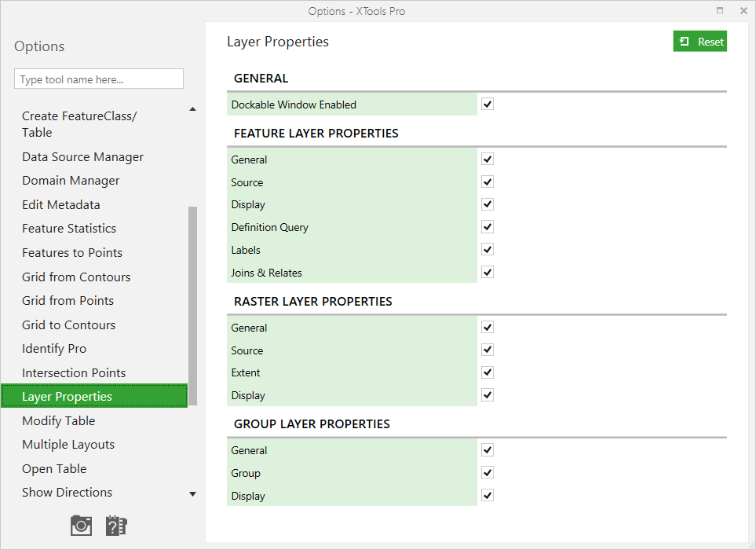This screenshot has width=756, height=550.
Task: Open Data Source Manager options
Action: (94, 157)
